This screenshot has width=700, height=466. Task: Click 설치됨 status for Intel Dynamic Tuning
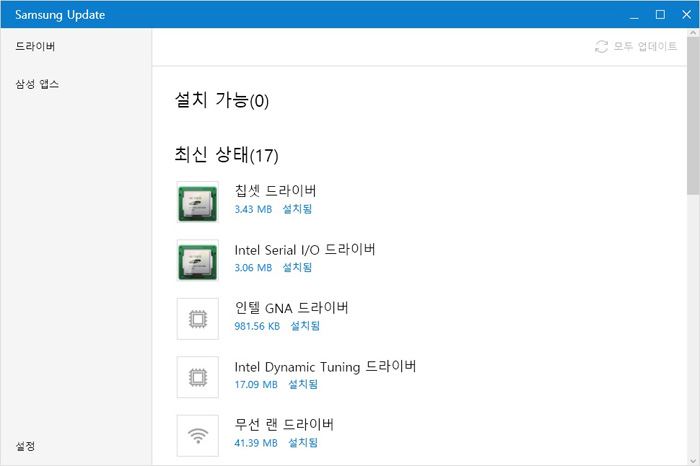(303, 384)
